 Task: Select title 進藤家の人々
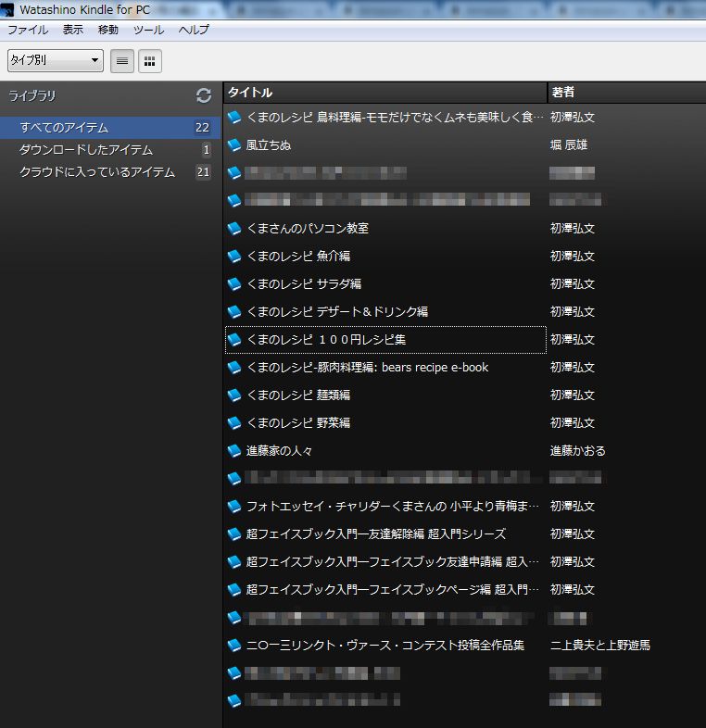(x=279, y=450)
